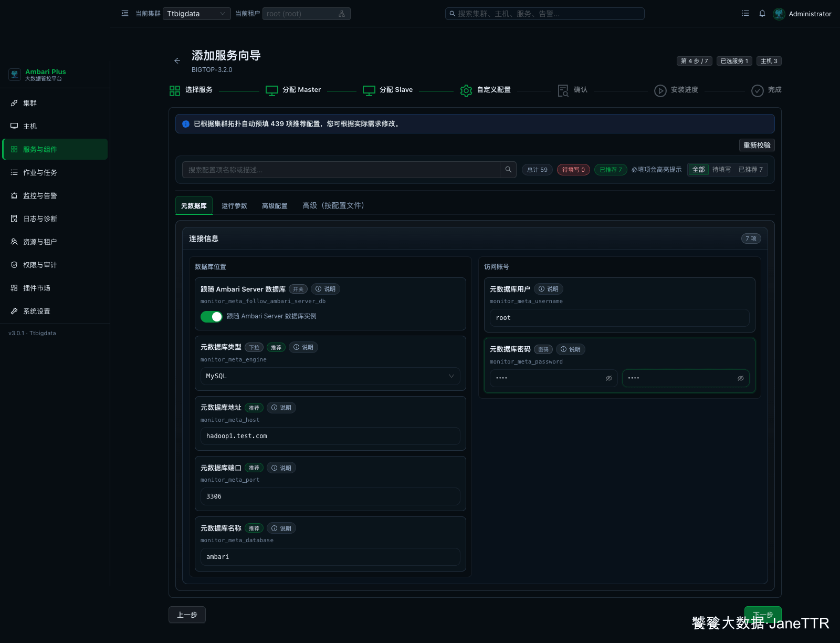Click the 主机 3 tag

click(x=769, y=61)
